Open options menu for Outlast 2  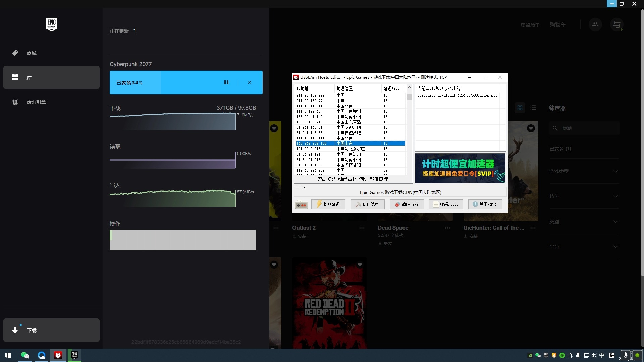coord(362,228)
